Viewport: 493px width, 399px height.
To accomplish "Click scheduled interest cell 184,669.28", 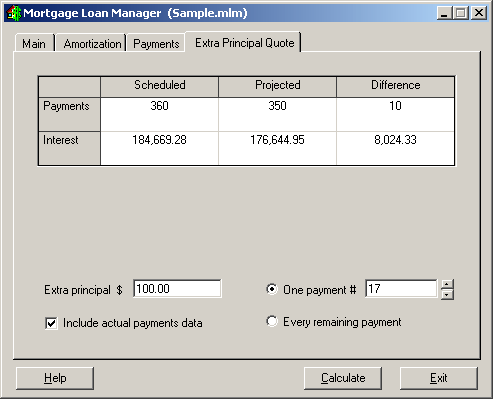I will coord(159,148).
